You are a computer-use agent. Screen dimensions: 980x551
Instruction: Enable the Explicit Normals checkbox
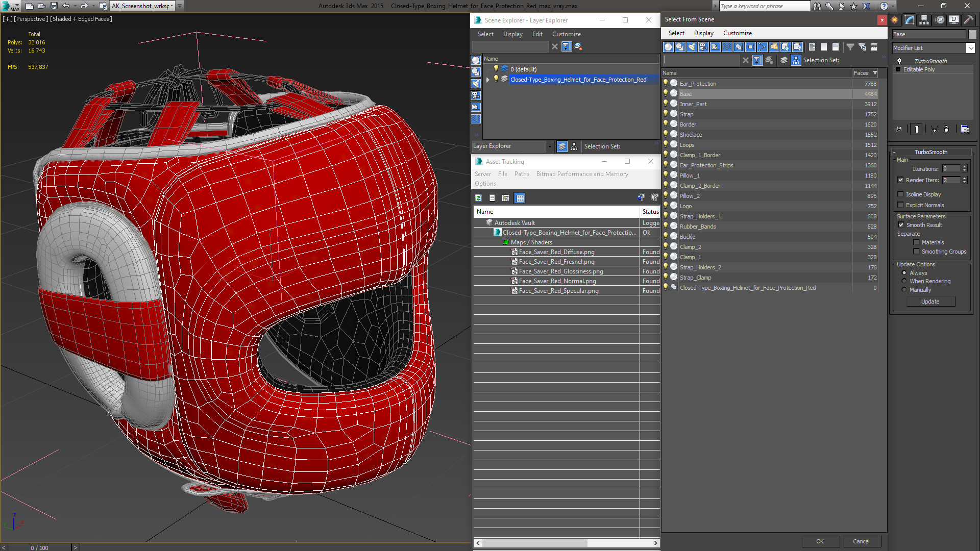pyautogui.click(x=901, y=205)
